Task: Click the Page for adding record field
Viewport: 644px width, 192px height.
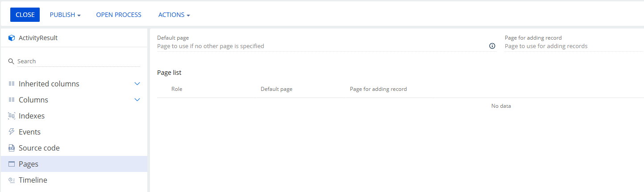Action: pos(574,46)
